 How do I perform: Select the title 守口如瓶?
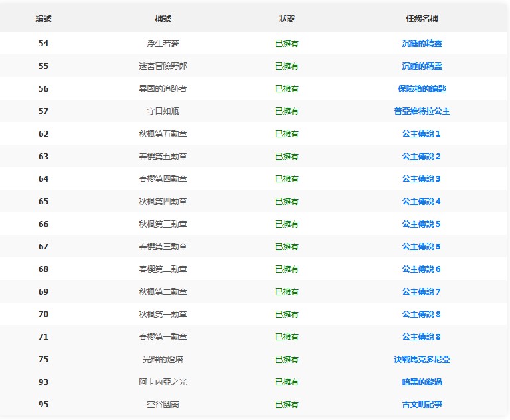click(x=163, y=111)
